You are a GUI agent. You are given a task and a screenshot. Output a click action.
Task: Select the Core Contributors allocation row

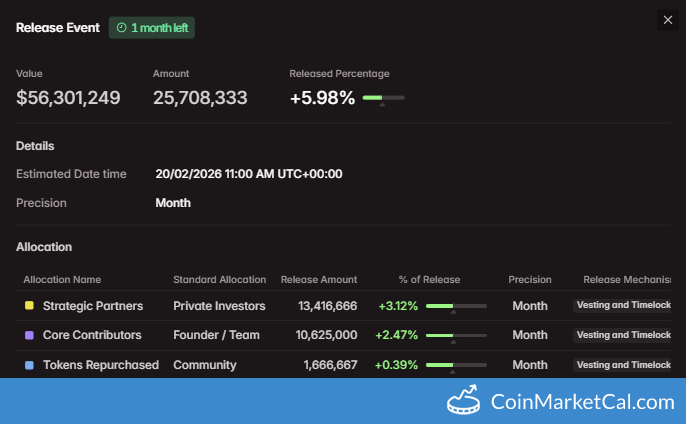pyautogui.click(x=92, y=335)
